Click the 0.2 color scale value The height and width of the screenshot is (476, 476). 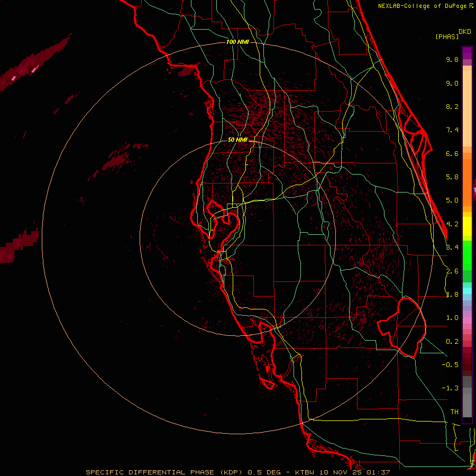452,342
